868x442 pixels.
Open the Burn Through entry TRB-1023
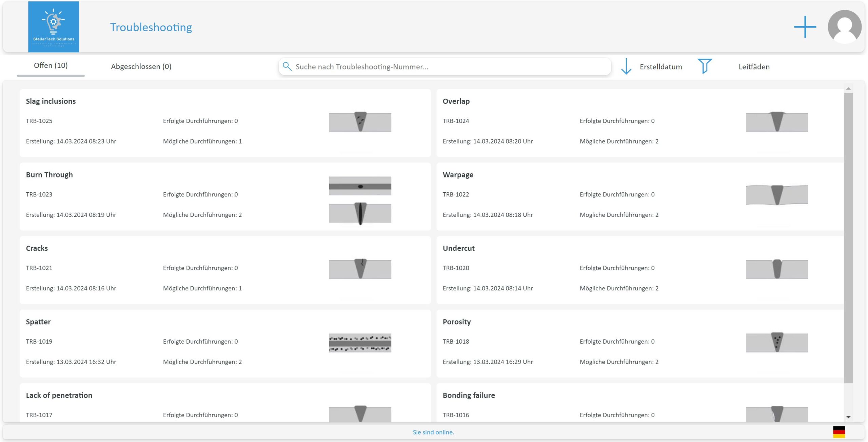pos(225,196)
